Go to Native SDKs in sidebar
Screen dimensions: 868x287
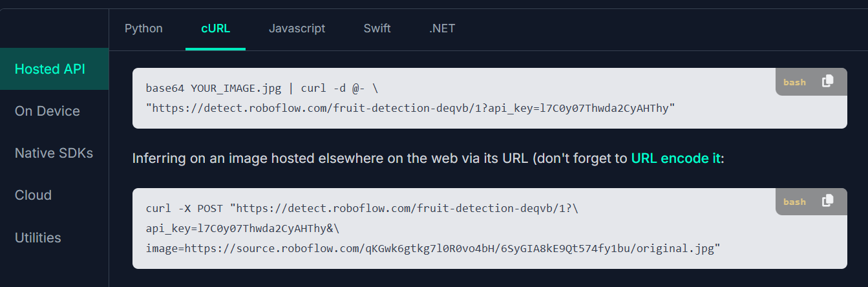pyautogui.click(x=54, y=153)
